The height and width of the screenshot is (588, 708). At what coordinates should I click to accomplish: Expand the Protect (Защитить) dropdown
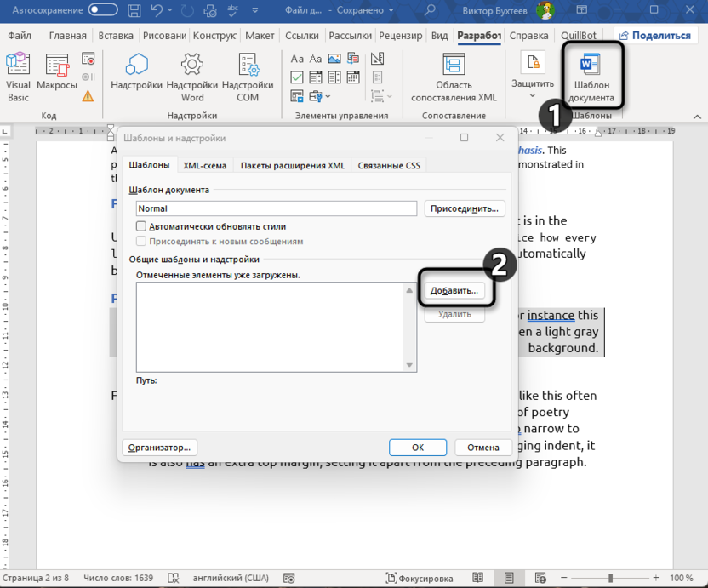pyautogui.click(x=533, y=94)
